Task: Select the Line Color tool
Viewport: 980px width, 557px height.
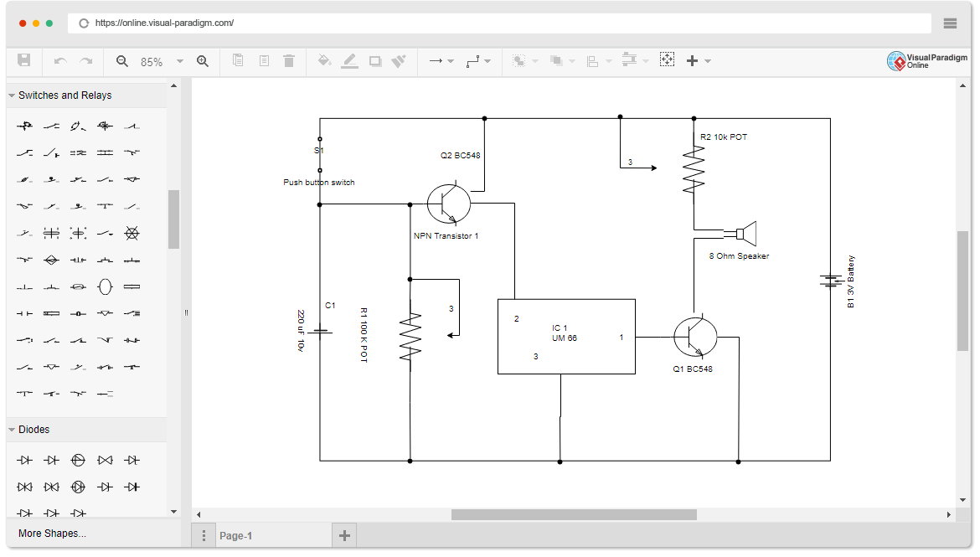Action: tap(350, 60)
